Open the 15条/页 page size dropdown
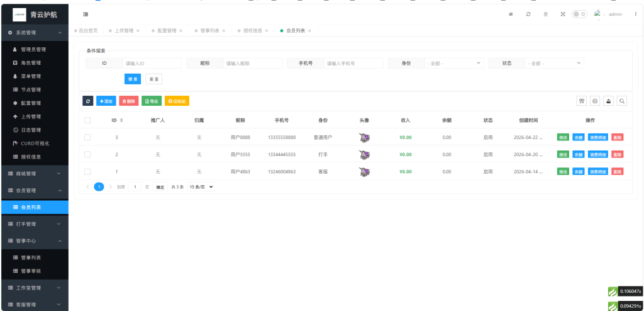This screenshot has height=311, width=644. [x=201, y=187]
